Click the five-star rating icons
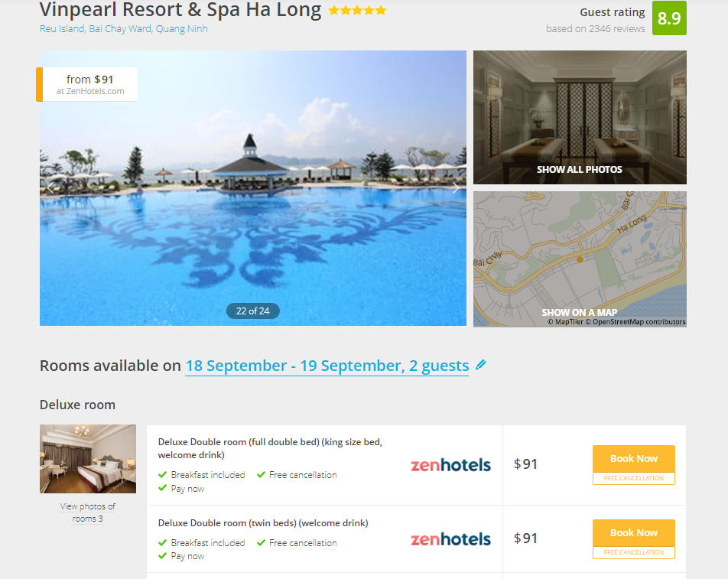 point(358,10)
